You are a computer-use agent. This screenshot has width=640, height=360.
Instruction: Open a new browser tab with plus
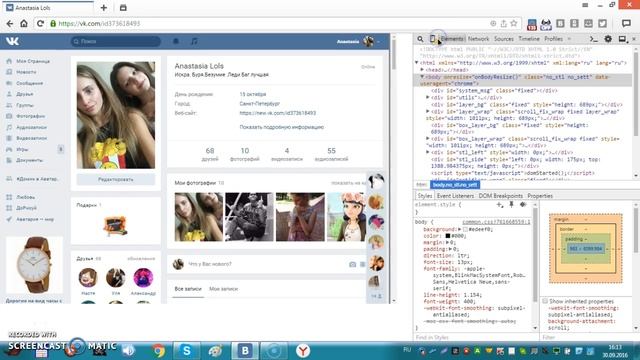104,7
